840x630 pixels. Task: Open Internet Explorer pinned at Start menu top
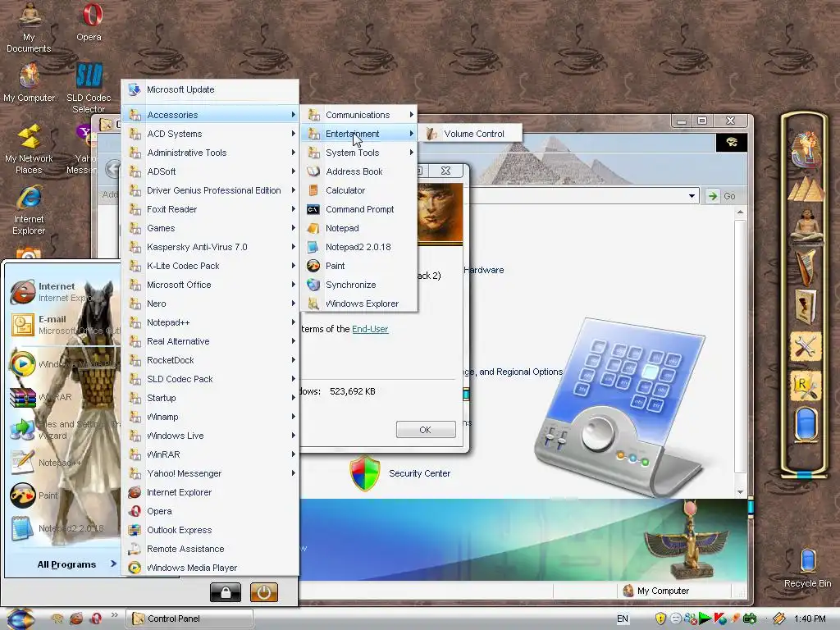pyautogui.click(x=63, y=291)
